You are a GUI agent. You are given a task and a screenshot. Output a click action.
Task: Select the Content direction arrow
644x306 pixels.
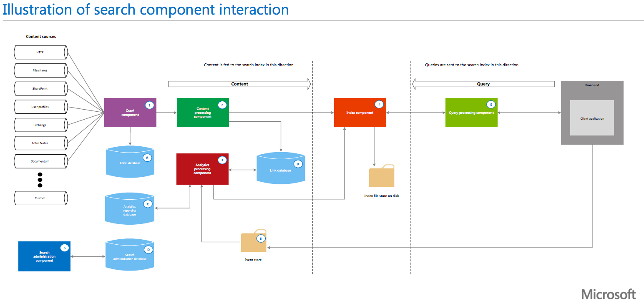pyautogui.click(x=239, y=84)
